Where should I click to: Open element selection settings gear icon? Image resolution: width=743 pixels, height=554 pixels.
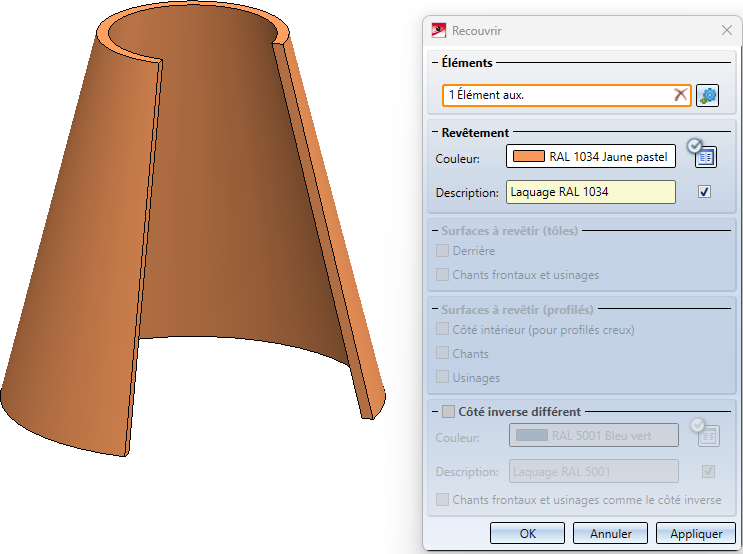[707, 95]
